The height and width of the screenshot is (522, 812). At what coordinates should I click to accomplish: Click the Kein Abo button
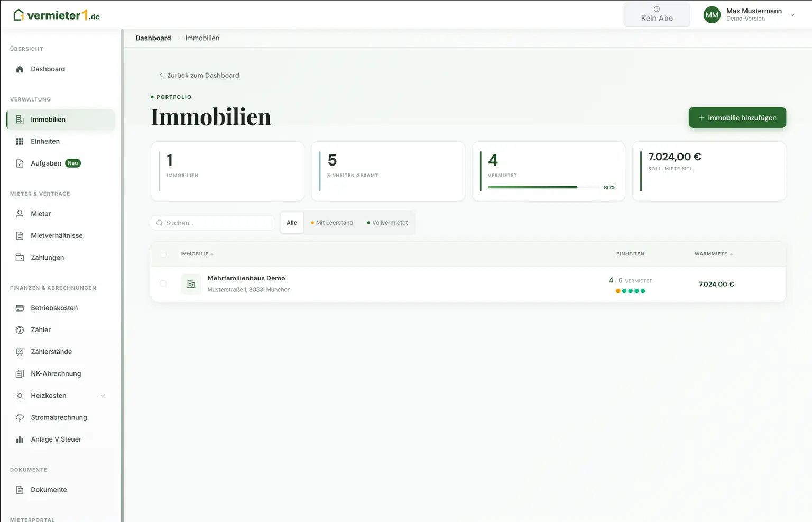(x=657, y=14)
